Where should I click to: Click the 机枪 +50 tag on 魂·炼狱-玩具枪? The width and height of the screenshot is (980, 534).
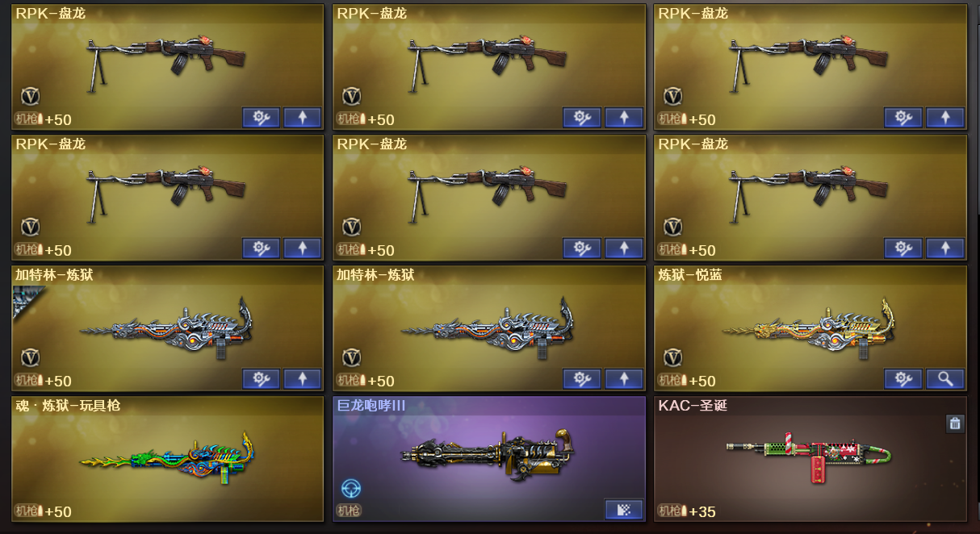(43, 511)
